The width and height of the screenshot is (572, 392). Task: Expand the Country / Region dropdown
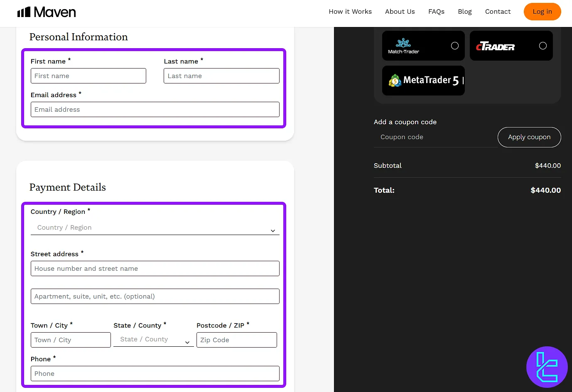pyautogui.click(x=155, y=228)
